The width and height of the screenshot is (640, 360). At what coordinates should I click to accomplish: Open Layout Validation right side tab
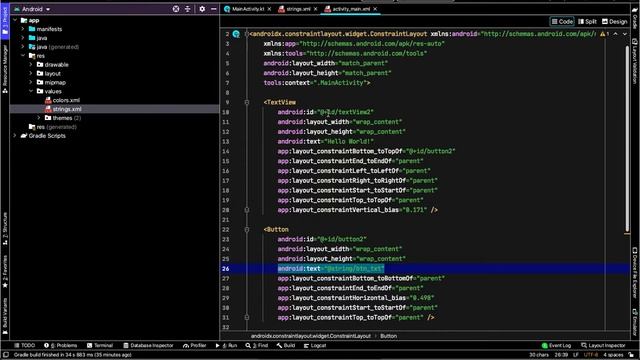[x=635, y=61]
